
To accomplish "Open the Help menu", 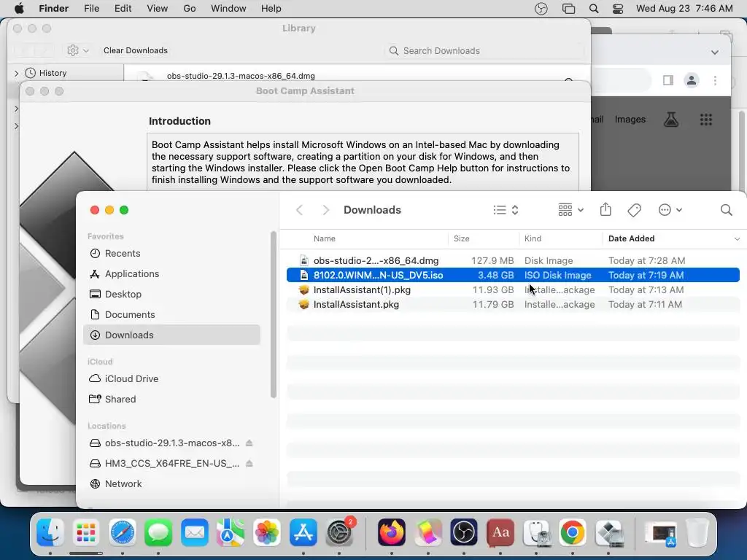I will (271, 9).
